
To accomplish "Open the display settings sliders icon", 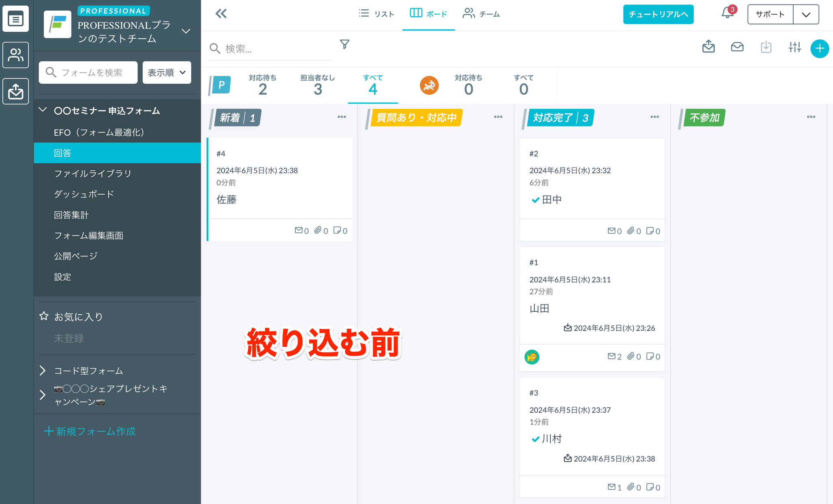I will click(794, 48).
